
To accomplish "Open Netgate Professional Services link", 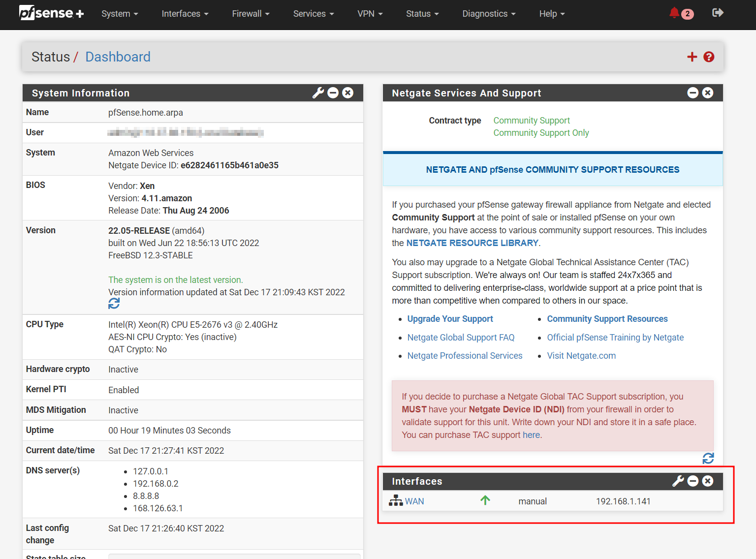I will tap(465, 356).
